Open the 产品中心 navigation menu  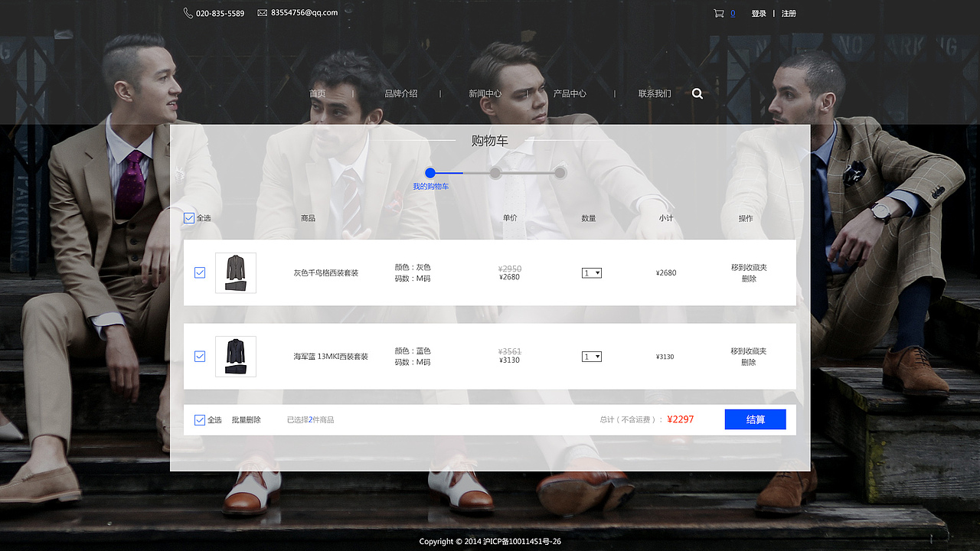click(x=571, y=93)
